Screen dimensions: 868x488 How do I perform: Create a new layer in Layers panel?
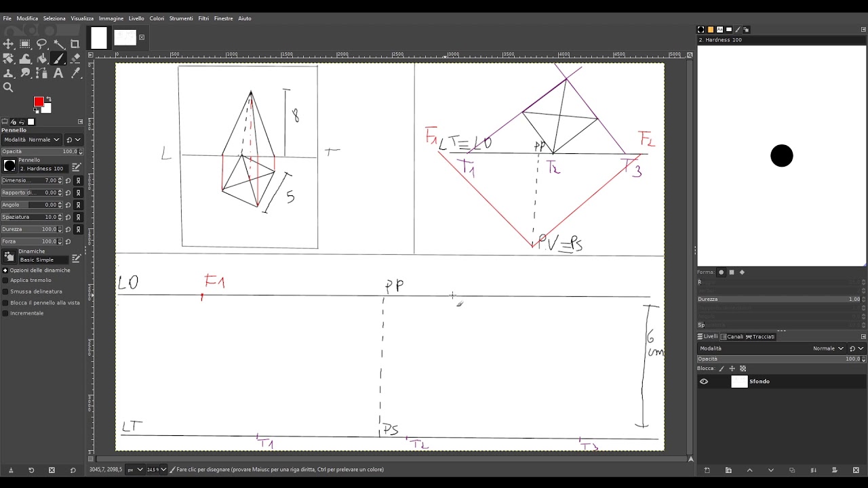pos(707,470)
